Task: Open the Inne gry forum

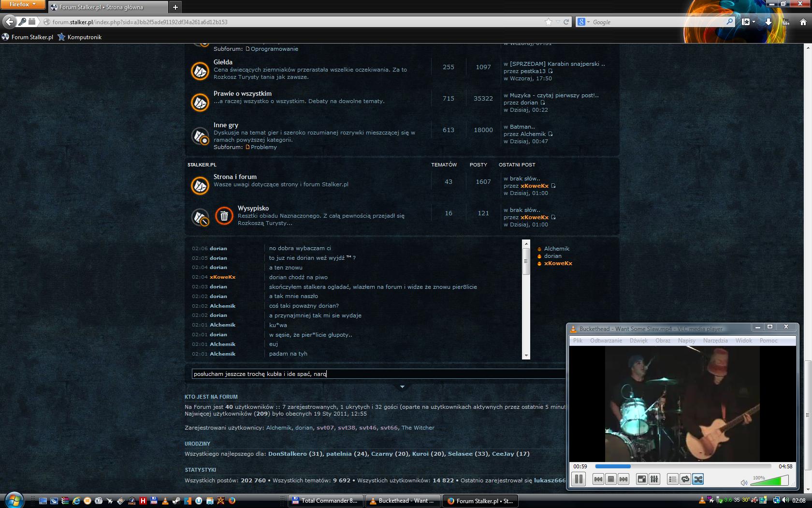Action: pyautogui.click(x=226, y=125)
